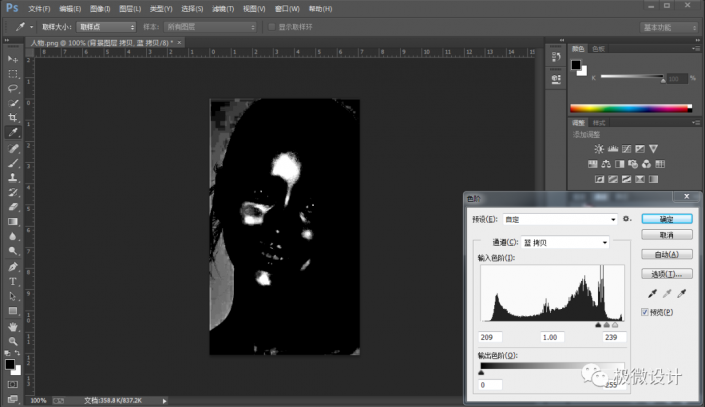Open the sample size dropdown in options bar
Screen dimensions: 705x407
[104, 26]
